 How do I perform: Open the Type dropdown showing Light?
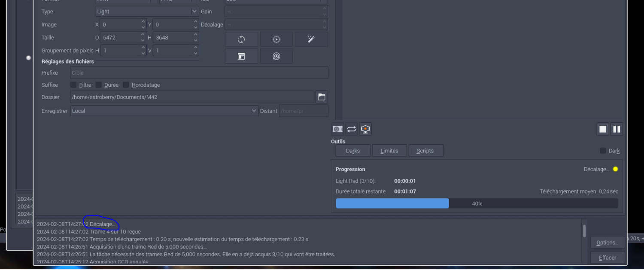[x=146, y=11]
